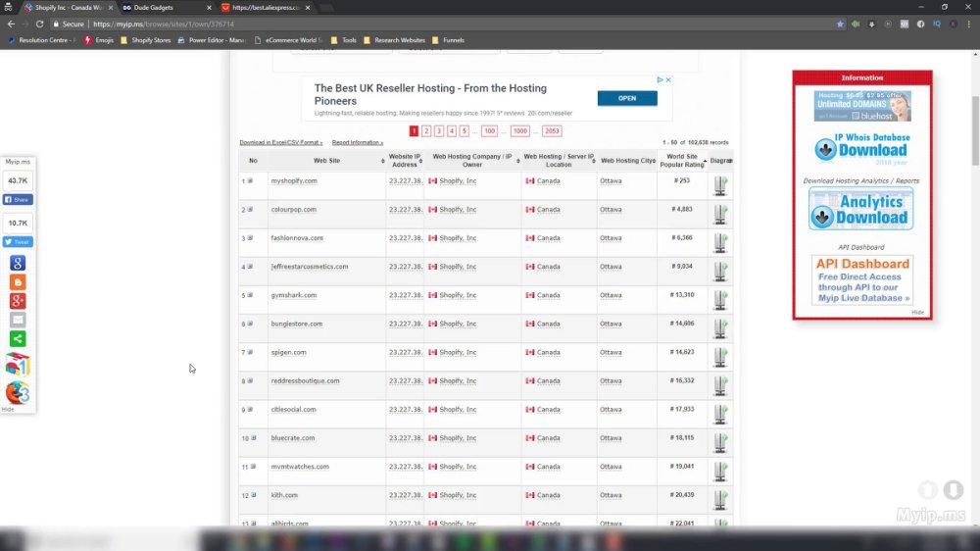
Task: Bookmark page with star icon
Action: click(840, 24)
